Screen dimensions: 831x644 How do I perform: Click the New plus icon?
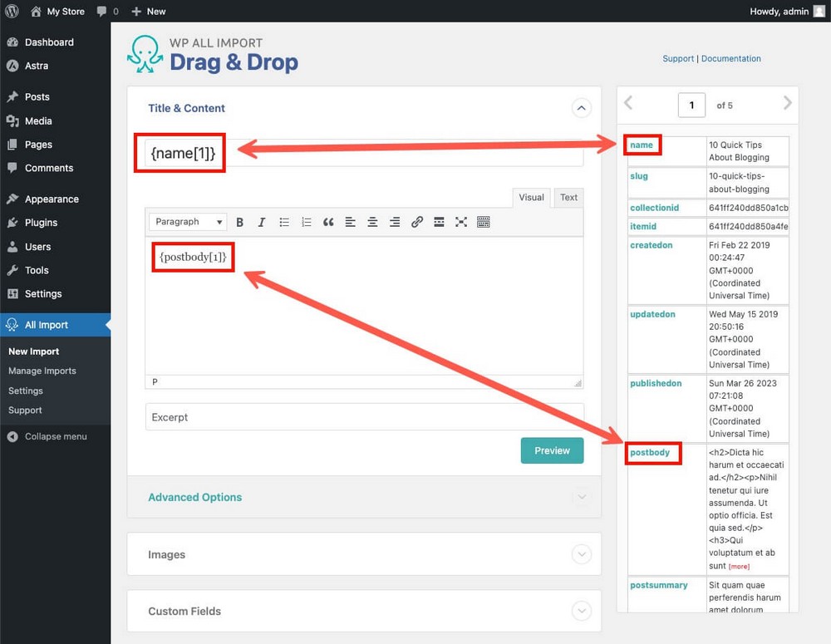136,11
